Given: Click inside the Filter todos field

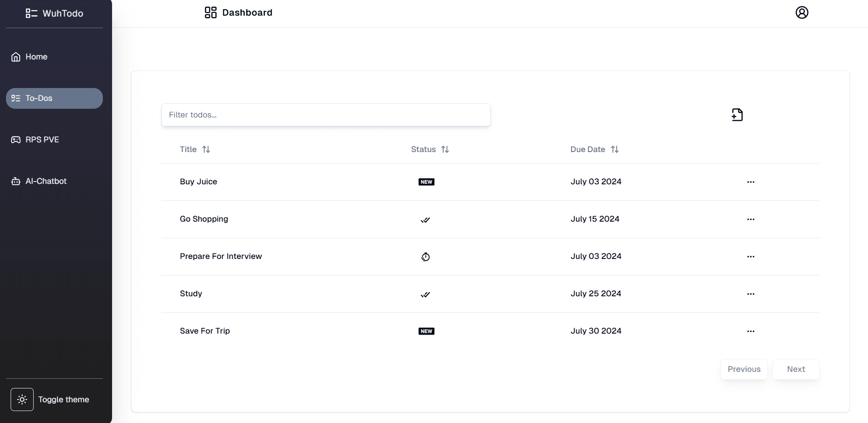Looking at the screenshot, I should (326, 114).
